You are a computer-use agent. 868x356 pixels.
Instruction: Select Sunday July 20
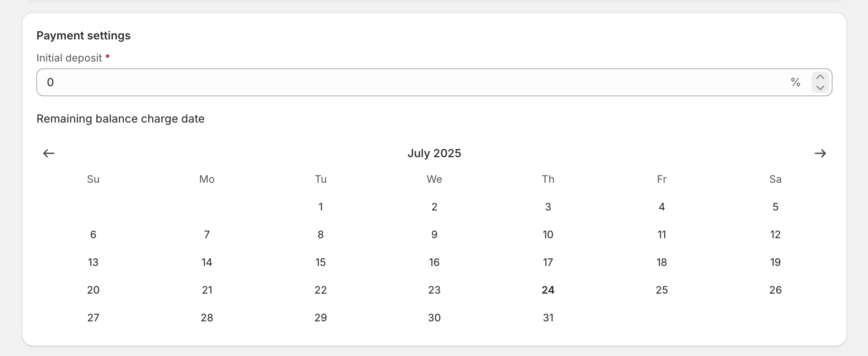(93, 290)
